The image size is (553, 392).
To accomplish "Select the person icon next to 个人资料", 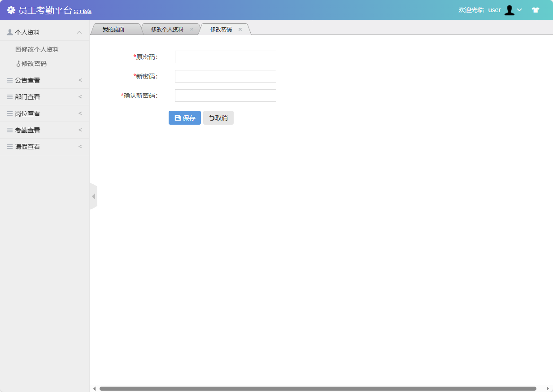I will [9, 32].
